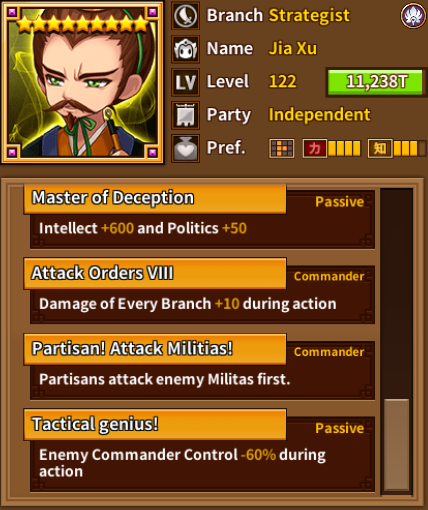Click the red 力 strength icon
428x510 pixels.
point(314,148)
